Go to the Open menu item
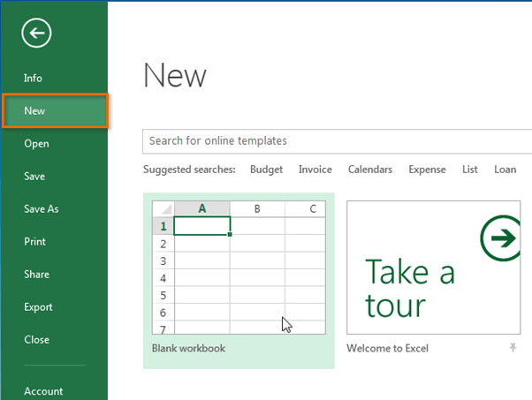This screenshot has height=400, width=532. coord(36,144)
